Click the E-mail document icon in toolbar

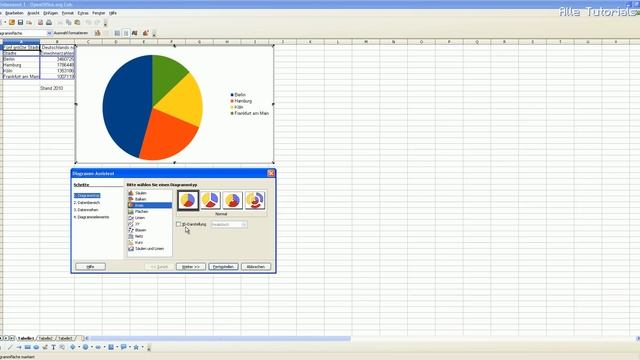[x=29, y=22]
